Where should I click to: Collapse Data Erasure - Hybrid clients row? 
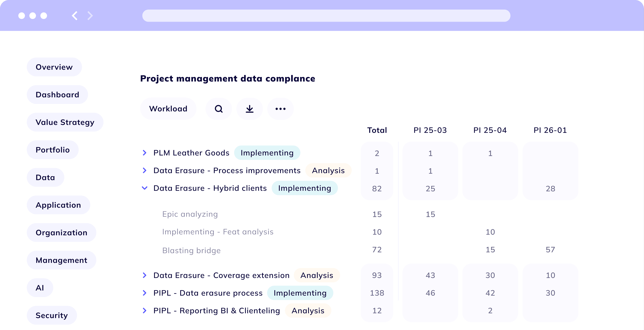pos(145,188)
